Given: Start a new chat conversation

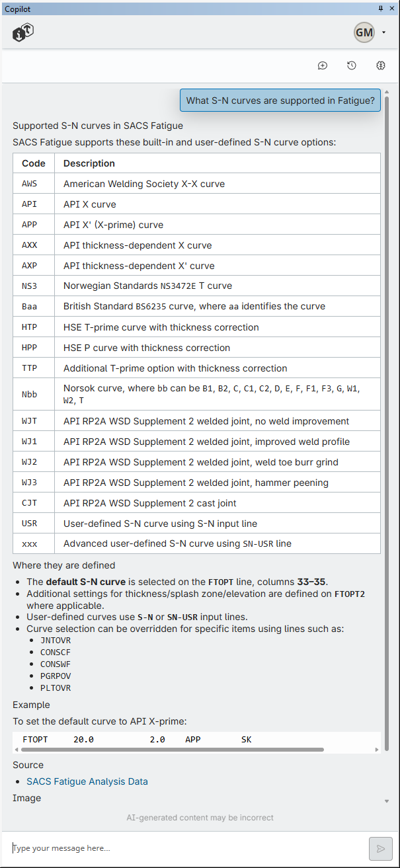Looking at the screenshot, I should (x=323, y=65).
